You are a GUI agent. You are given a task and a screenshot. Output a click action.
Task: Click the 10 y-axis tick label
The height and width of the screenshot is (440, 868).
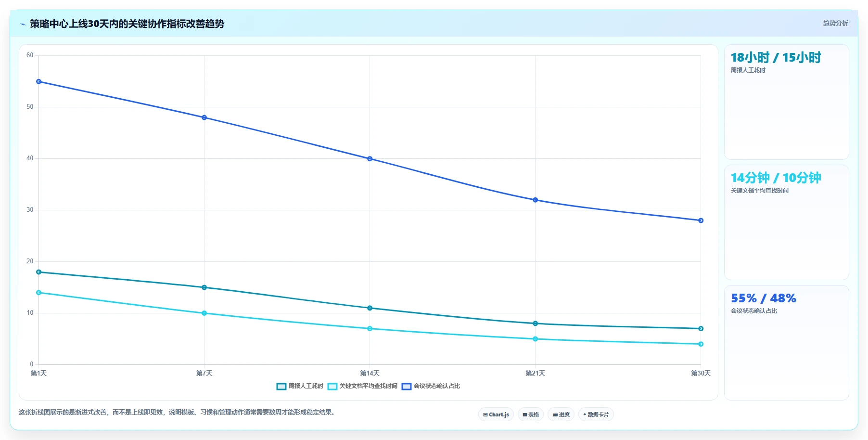[x=30, y=313]
